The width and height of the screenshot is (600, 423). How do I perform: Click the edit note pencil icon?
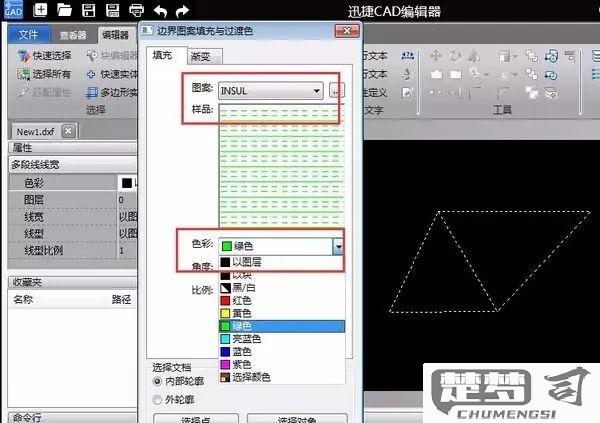click(407, 93)
